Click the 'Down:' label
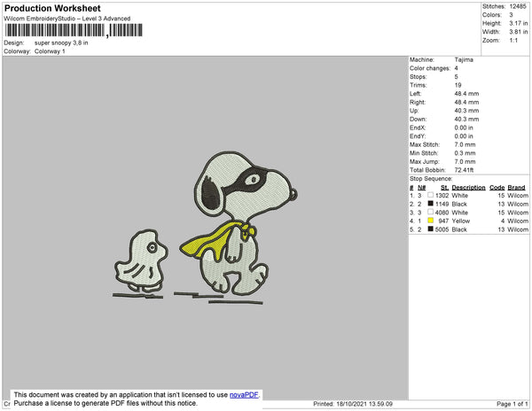The image size is (532, 411). [418, 120]
